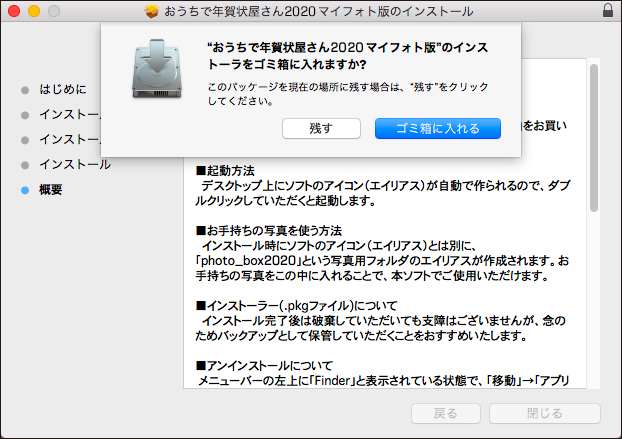Click the window title おうちで年賀状屋さん2020
Screen dimensions: 622x439
pos(319,11)
